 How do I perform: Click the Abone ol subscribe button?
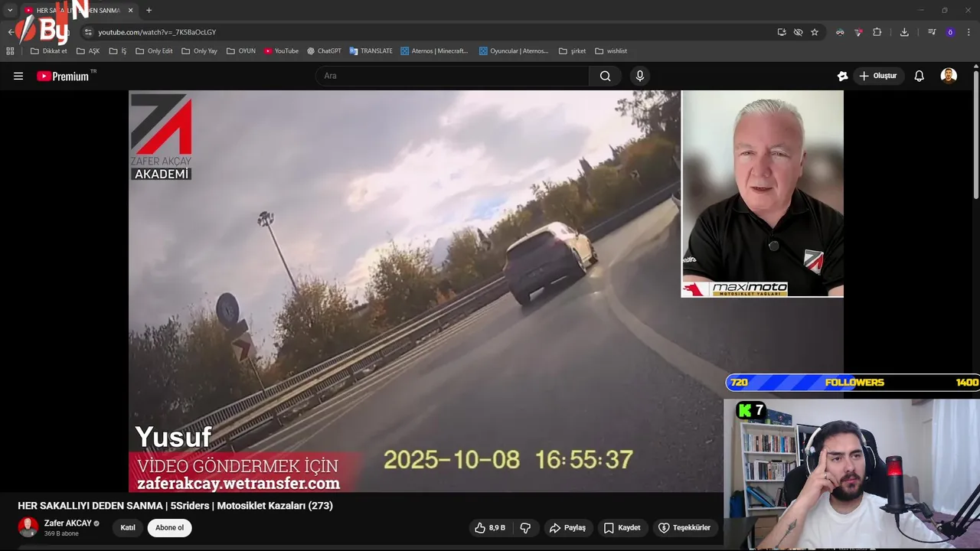click(170, 528)
